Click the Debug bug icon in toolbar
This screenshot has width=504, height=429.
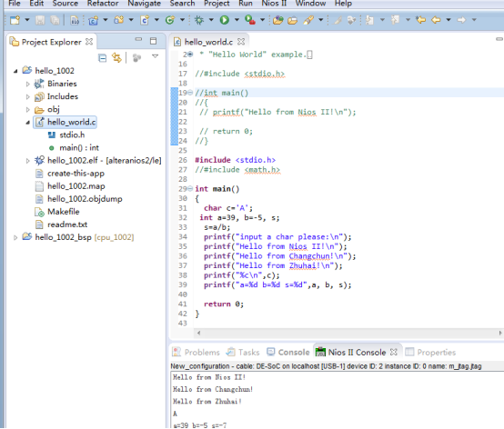pos(199,20)
